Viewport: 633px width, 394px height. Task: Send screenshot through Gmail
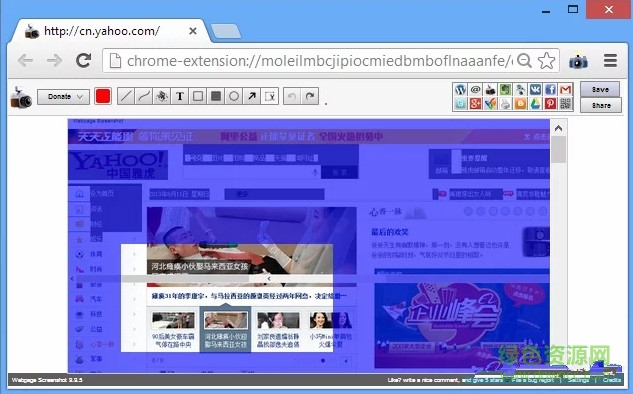point(566,90)
